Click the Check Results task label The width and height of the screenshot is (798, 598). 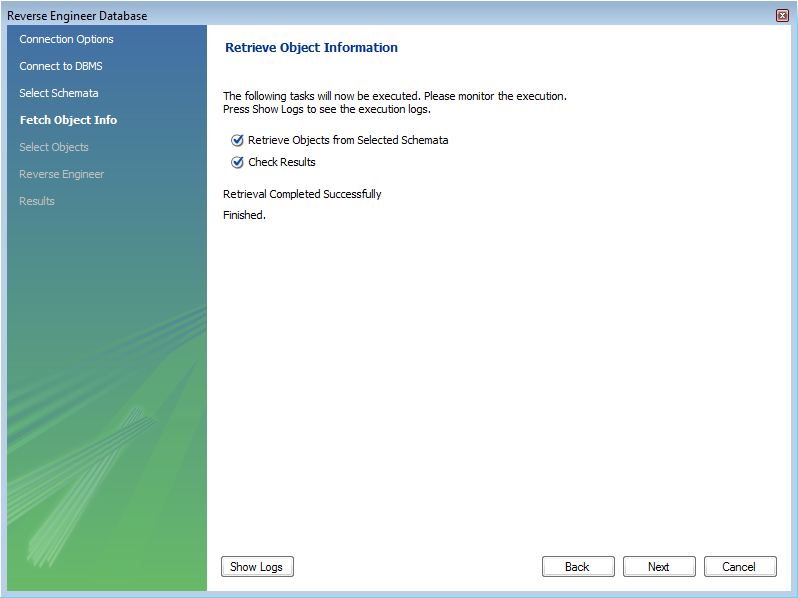tap(282, 162)
